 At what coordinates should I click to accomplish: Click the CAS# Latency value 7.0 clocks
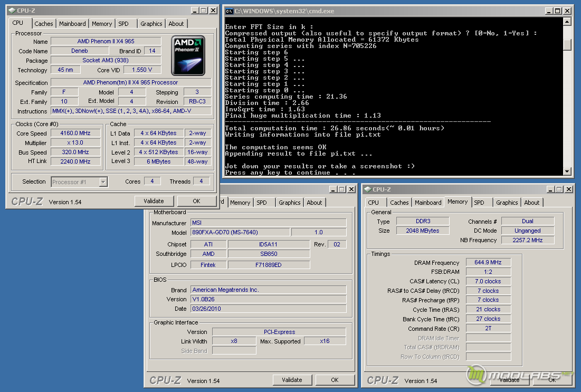click(x=488, y=281)
